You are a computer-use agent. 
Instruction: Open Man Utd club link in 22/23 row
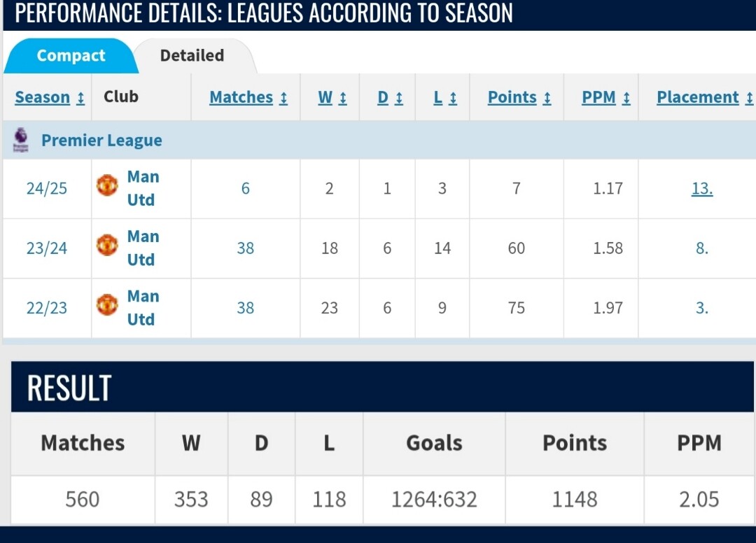tap(143, 308)
